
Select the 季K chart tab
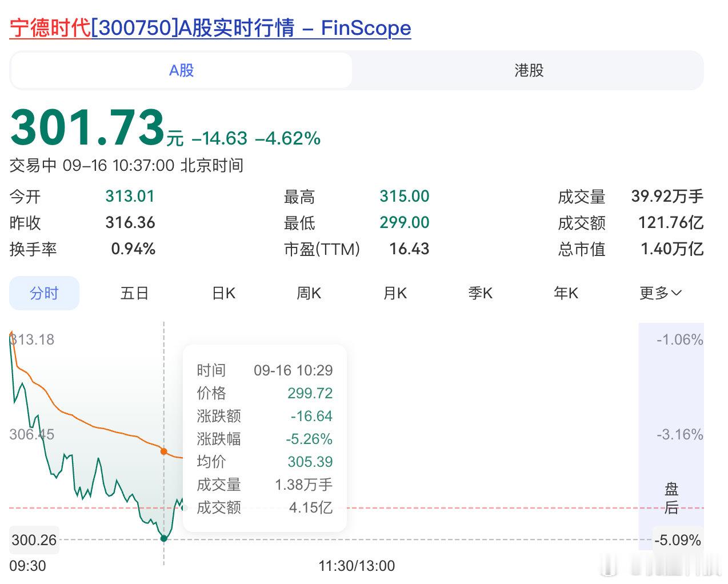point(480,293)
